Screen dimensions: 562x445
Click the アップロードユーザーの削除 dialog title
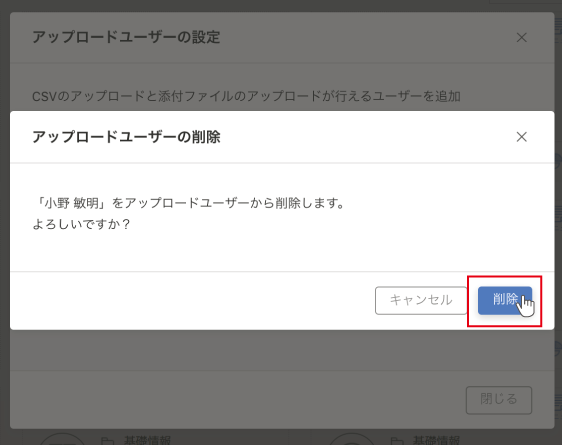pos(126,137)
